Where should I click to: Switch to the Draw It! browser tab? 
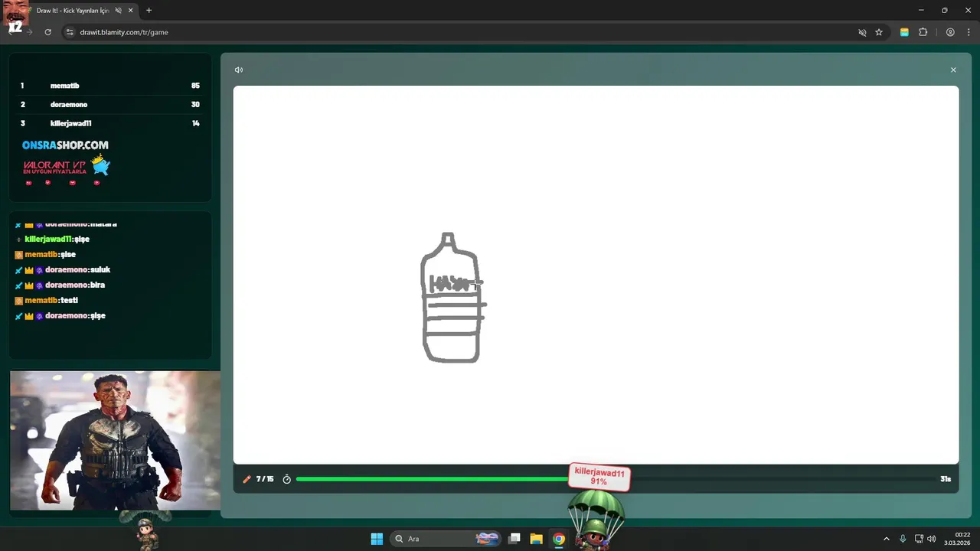point(73,11)
